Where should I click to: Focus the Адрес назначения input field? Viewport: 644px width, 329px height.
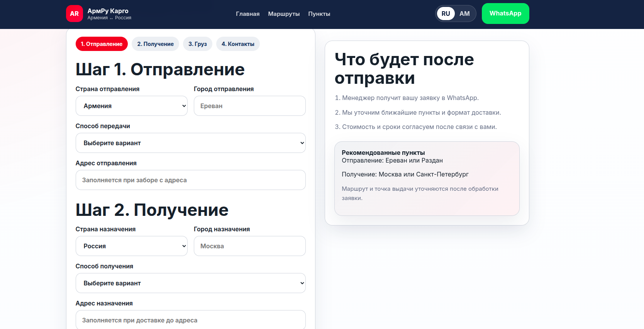point(191,320)
